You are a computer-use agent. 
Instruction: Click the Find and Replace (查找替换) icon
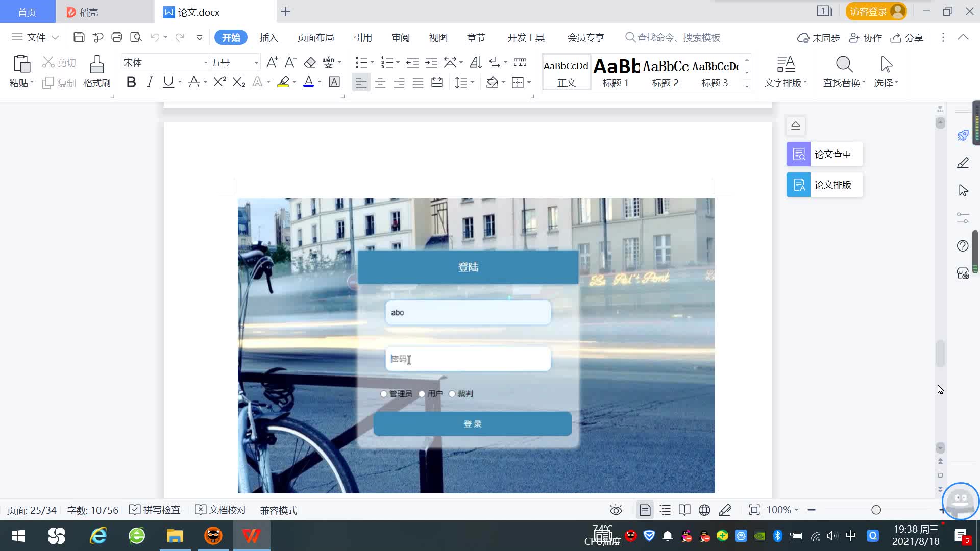(x=844, y=65)
